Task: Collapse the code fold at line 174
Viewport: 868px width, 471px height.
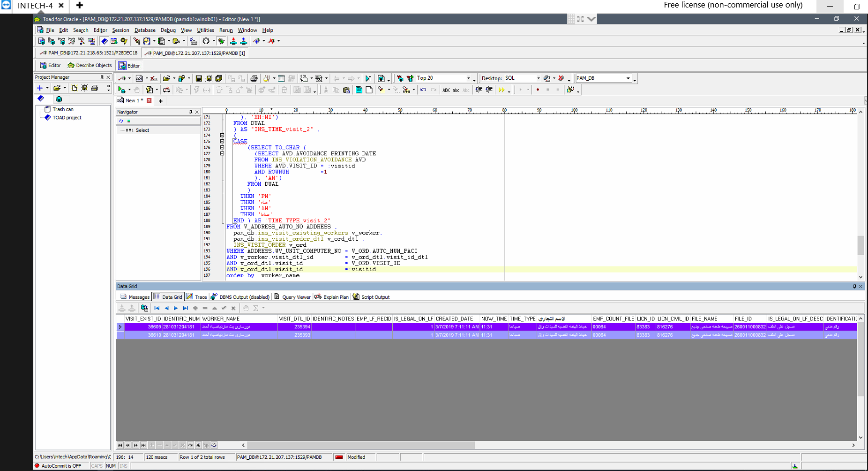Action: (222, 135)
